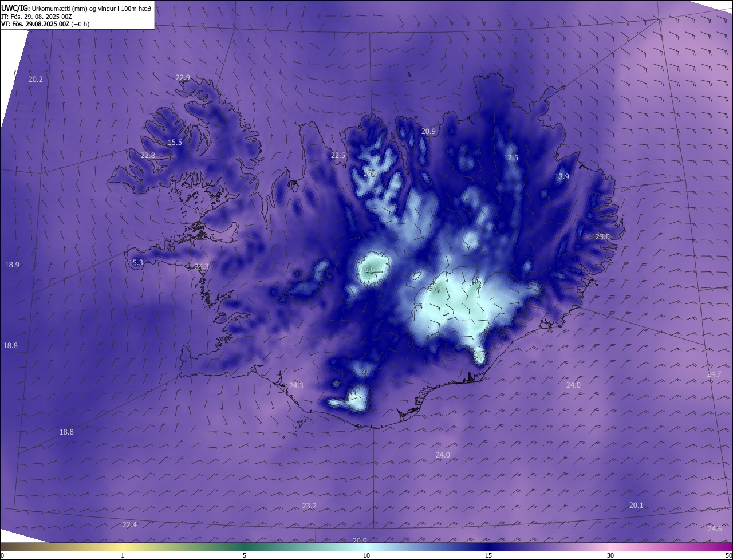Click the 20.9 value on the north coast
Screen dimensions: 733x560
pos(428,131)
